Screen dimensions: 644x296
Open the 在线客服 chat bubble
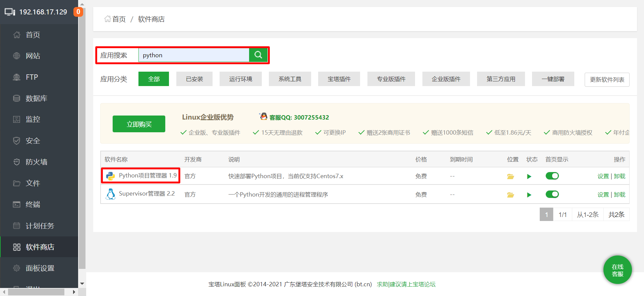pos(617,270)
